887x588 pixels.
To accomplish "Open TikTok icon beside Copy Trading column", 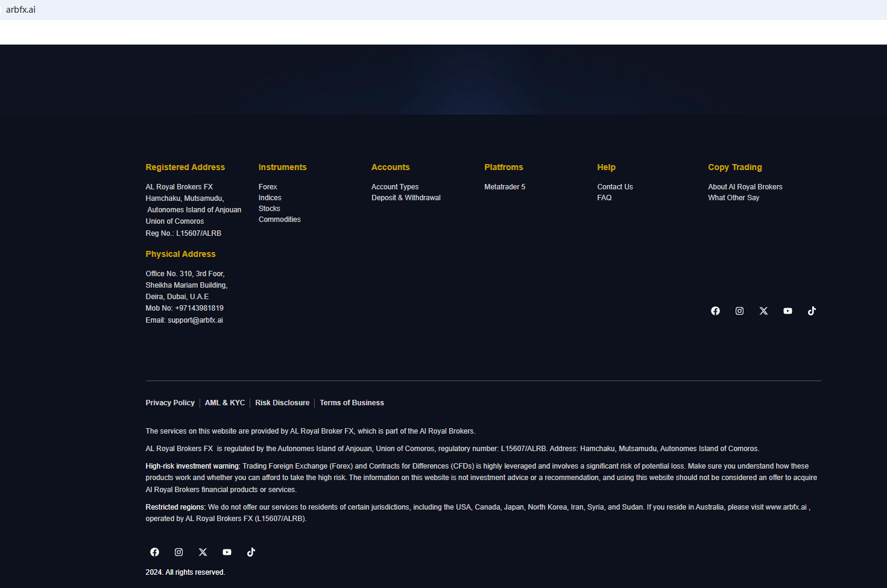I will click(812, 311).
